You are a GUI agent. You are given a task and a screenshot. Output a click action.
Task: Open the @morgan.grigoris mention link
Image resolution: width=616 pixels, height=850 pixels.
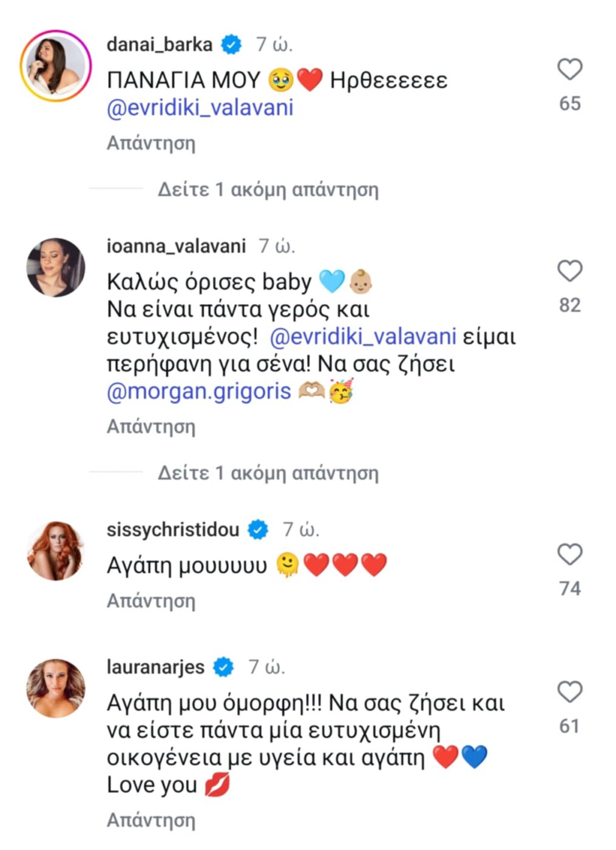[x=199, y=391]
